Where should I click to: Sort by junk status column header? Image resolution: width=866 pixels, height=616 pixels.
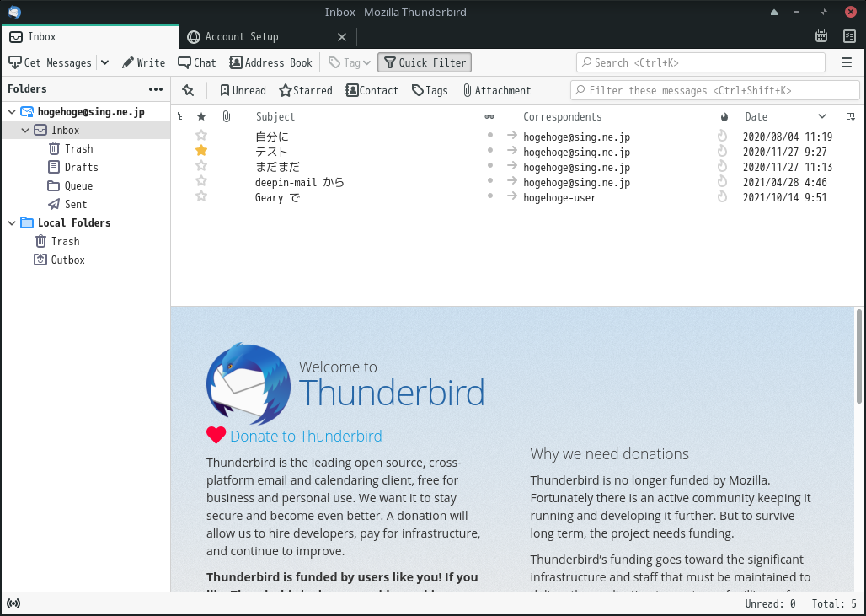point(724,116)
